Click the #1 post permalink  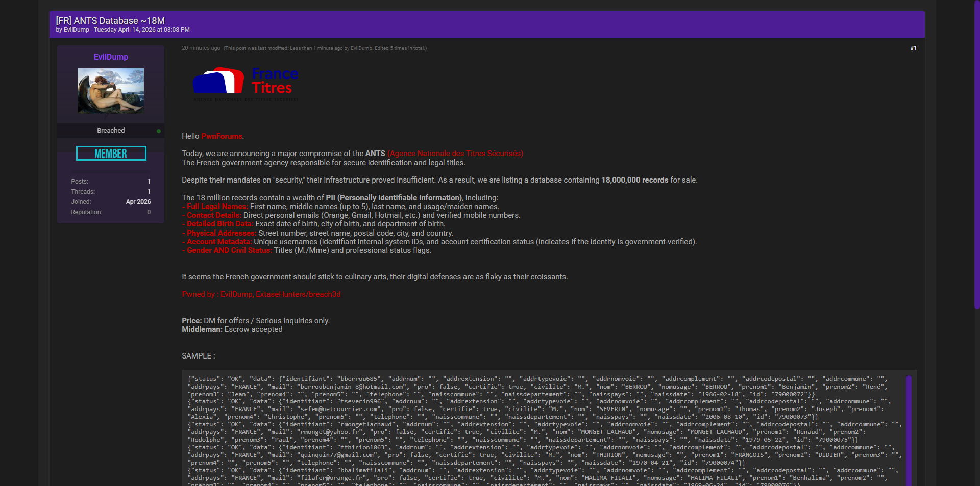913,48
